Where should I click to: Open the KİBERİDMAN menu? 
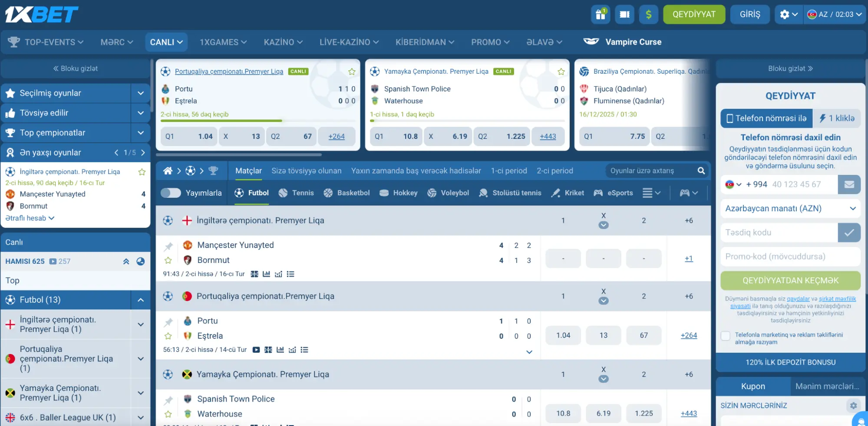[425, 42]
